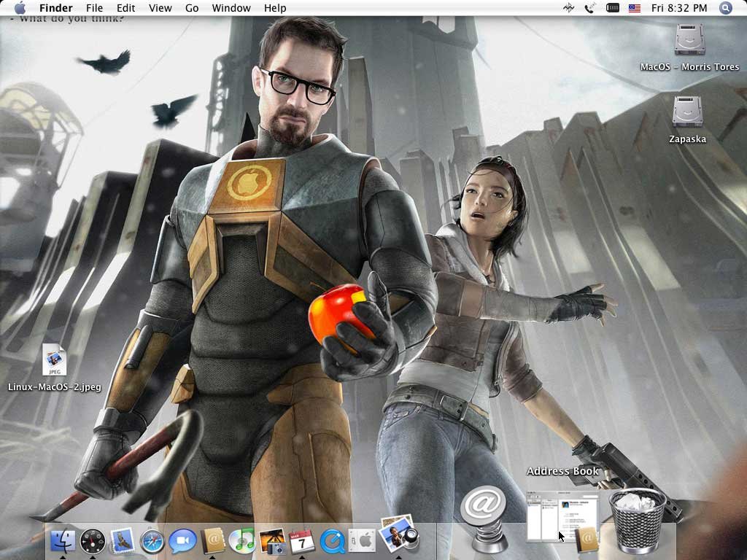Click the clock showing Fri 8:32 PM
The height and width of the screenshot is (560, 747).
point(679,8)
